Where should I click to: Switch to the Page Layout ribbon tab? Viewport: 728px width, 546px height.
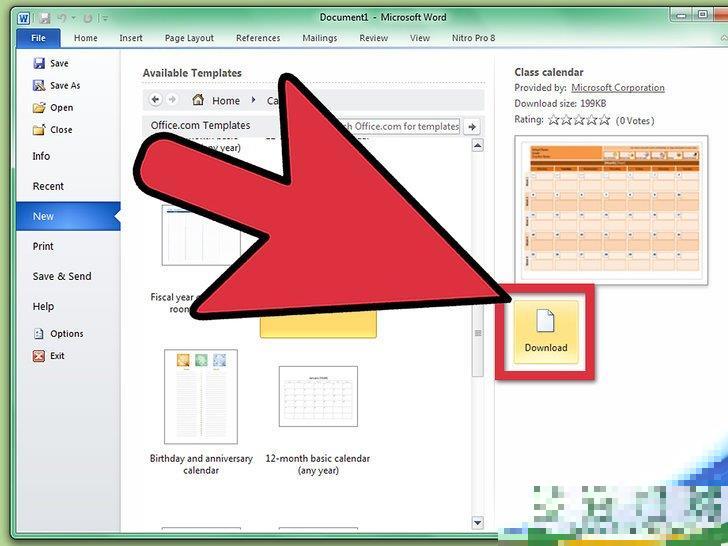click(x=188, y=38)
